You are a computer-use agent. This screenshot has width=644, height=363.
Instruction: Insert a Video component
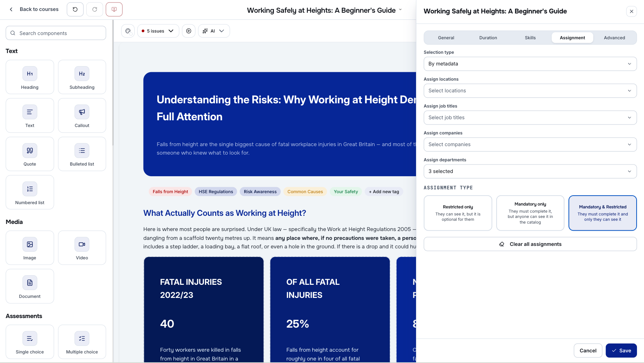(x=82, y=248)
